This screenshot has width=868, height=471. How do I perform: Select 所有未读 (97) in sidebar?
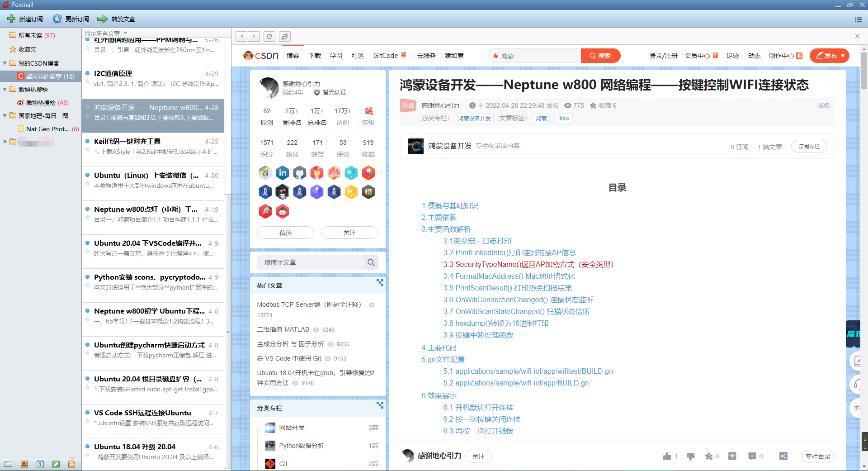pos(36,35)
